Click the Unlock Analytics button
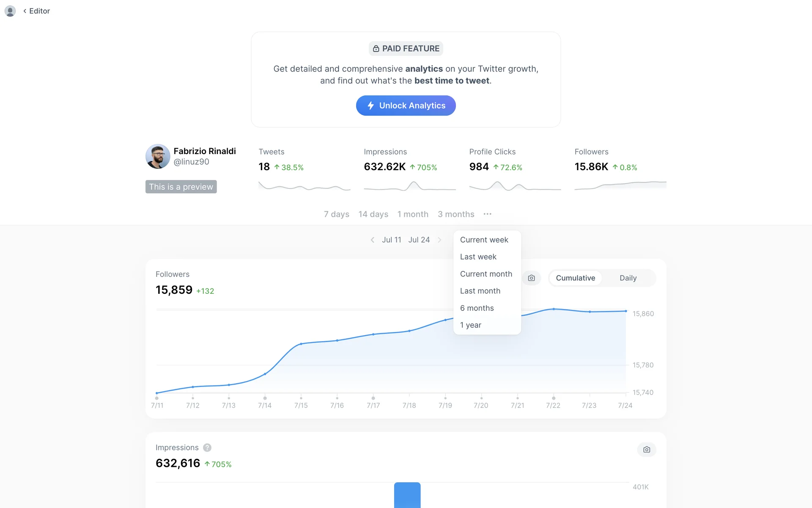812x508 pixels. 406,105
